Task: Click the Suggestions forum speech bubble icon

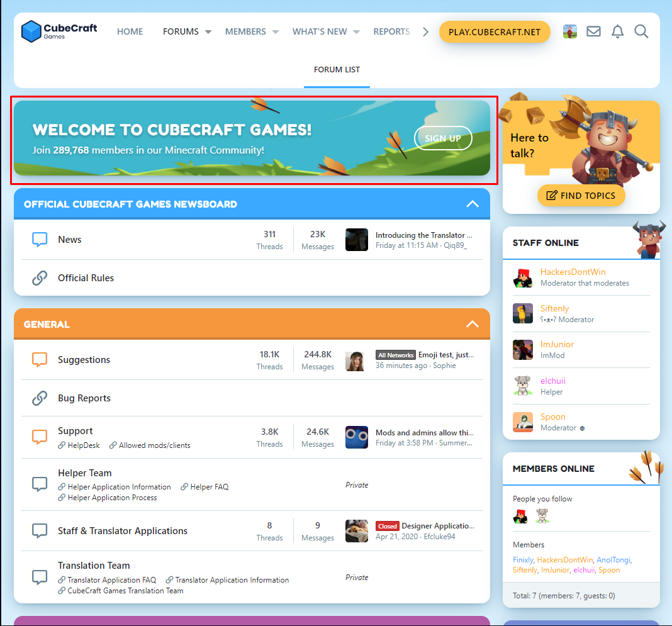Action: [x=40, y=359]
